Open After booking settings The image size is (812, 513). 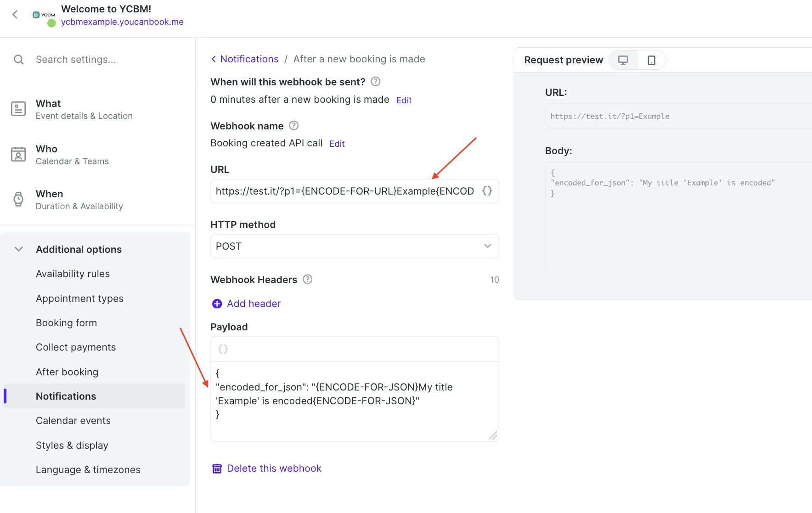tap(67, 372)
